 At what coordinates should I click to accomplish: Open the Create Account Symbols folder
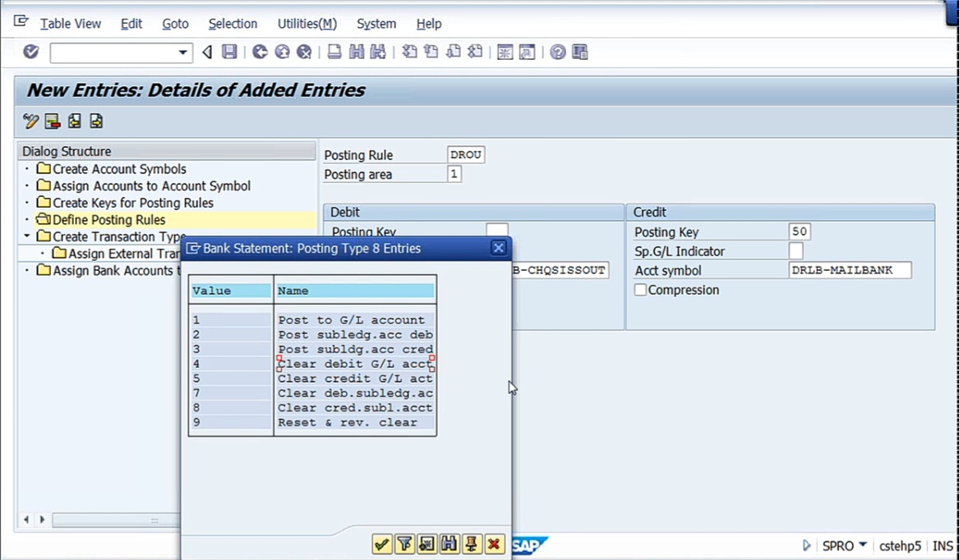coord(111,168)
